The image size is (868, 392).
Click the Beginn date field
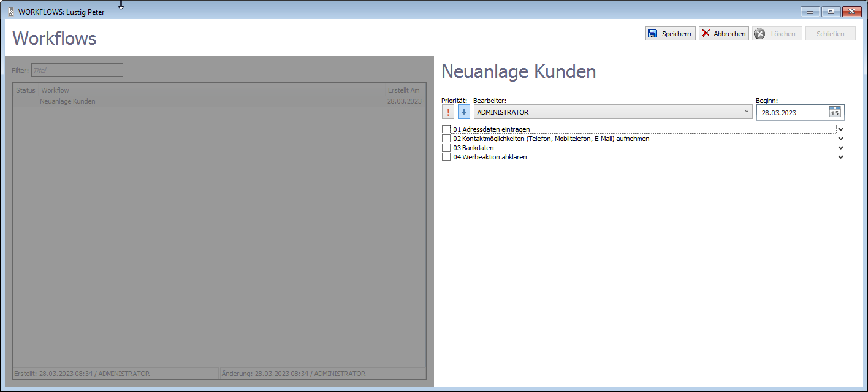pyautogui.click(x=791, y=113)
